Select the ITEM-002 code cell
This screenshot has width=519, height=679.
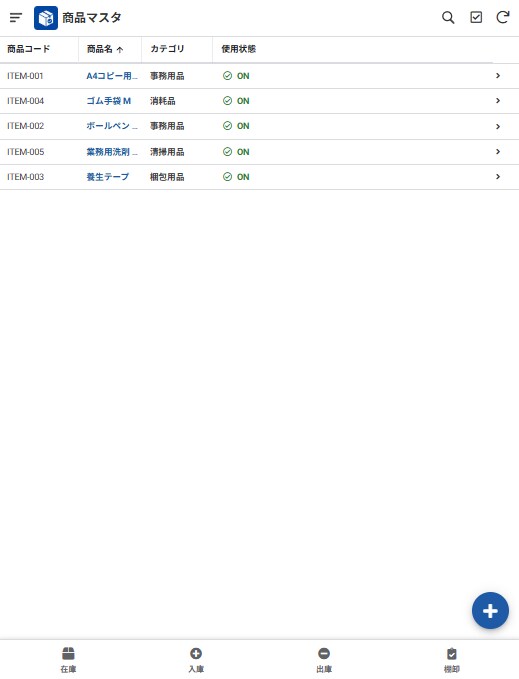(x=26, y=126)
